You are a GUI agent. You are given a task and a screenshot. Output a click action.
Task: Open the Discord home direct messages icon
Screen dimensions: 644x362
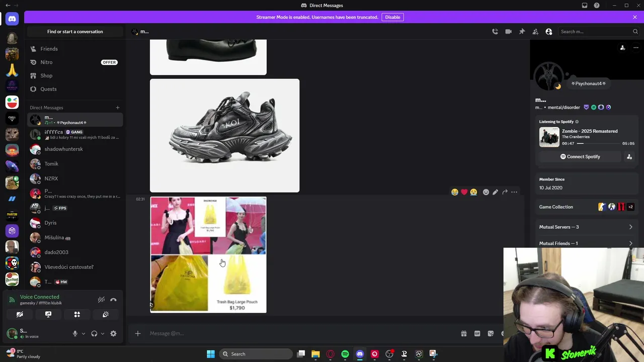tap(12, 19)
